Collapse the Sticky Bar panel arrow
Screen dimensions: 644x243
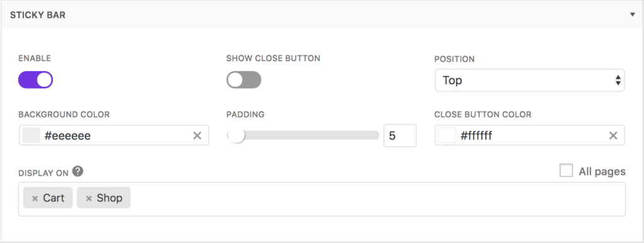point(633,14)
